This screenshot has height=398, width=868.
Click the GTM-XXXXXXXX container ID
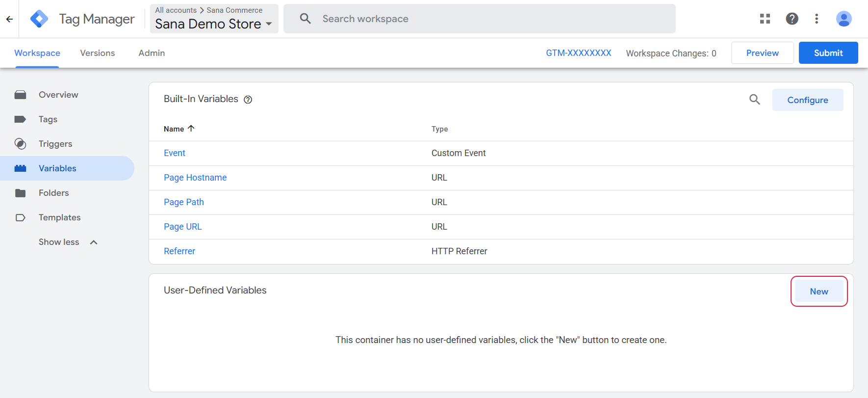point(579,53)
